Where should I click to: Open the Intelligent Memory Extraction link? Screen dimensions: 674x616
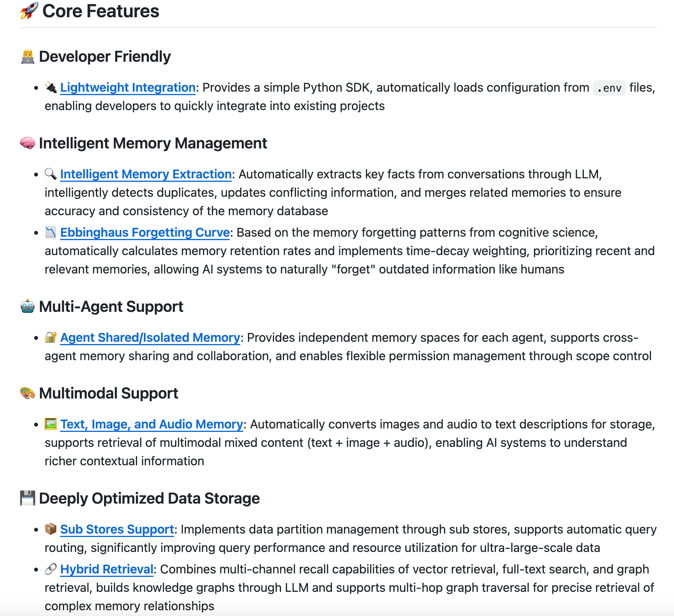146,175
